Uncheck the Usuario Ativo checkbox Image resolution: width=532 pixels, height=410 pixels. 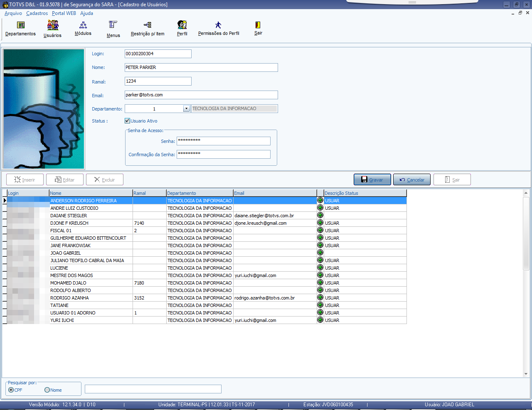[x=128, y=121]
